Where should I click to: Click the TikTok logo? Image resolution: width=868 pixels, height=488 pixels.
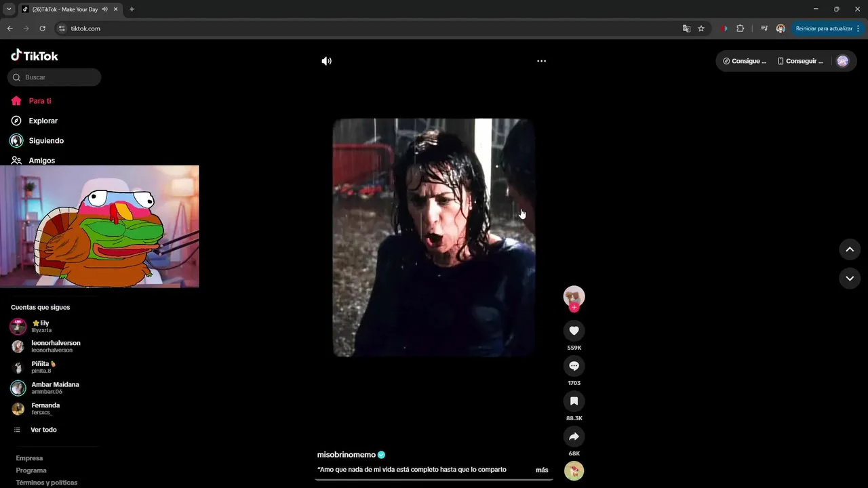coord(35,56)
